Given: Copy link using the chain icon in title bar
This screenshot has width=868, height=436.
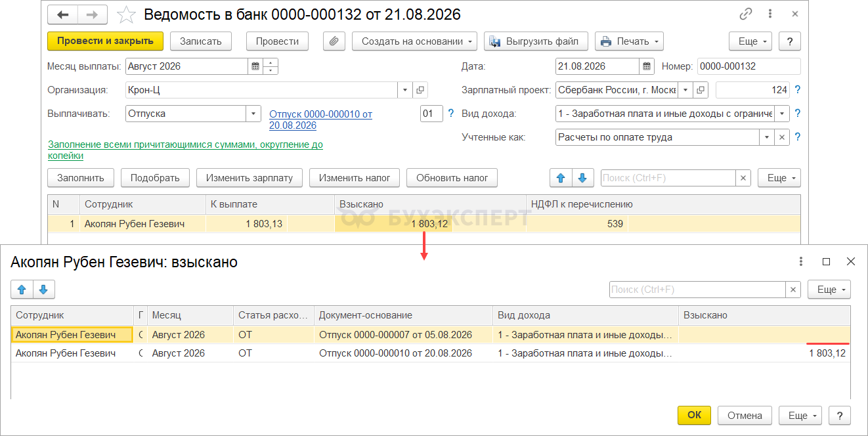Looking at the screenshot, I should [745, 14].
